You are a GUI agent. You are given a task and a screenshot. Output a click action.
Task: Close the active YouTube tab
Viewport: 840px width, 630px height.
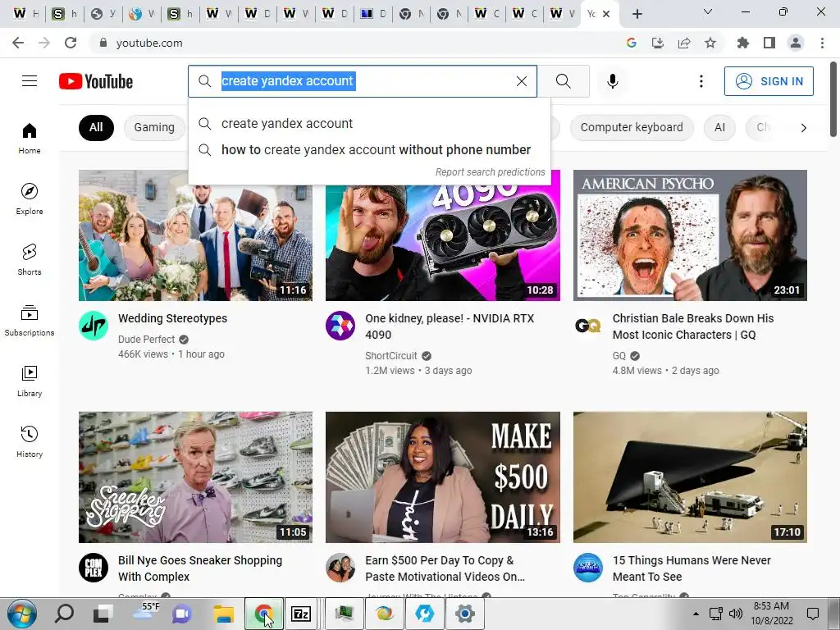(606, 14)
